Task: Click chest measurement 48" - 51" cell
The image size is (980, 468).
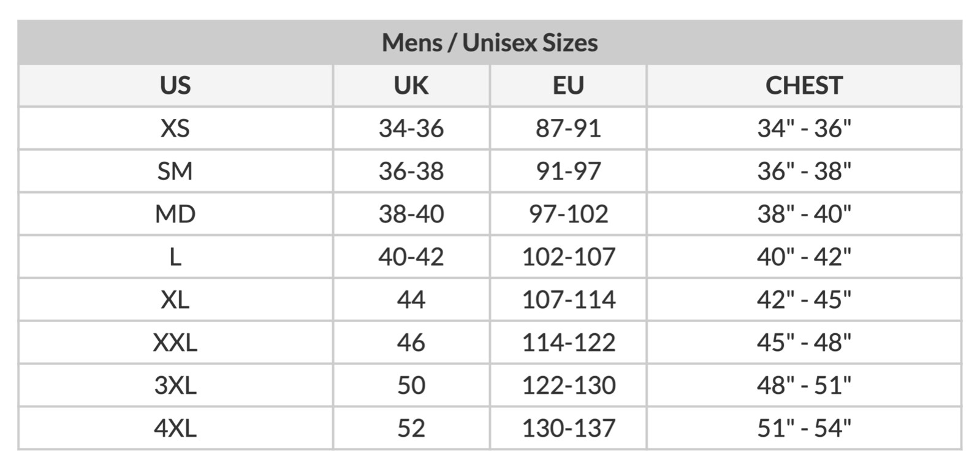Action: (x=803, y=385)
